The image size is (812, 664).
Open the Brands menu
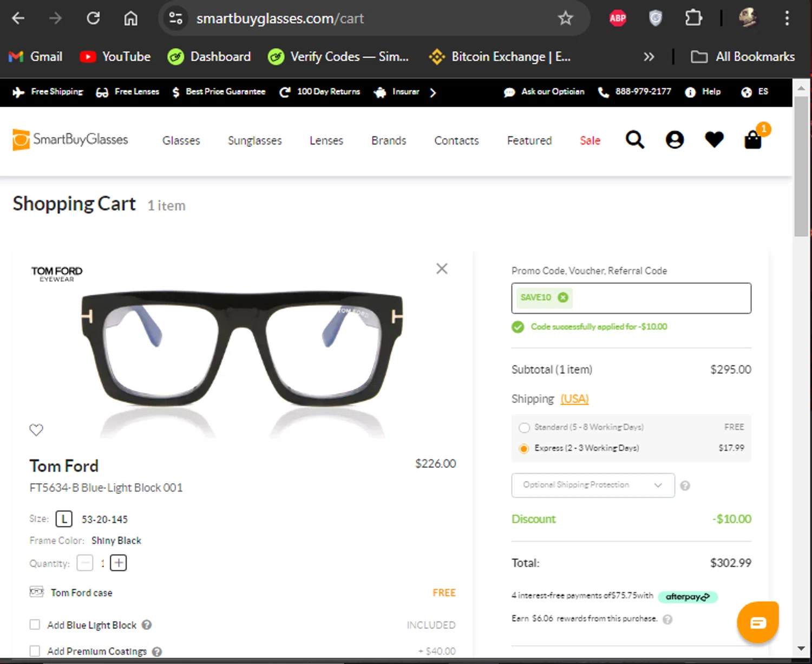click(389, 141)
